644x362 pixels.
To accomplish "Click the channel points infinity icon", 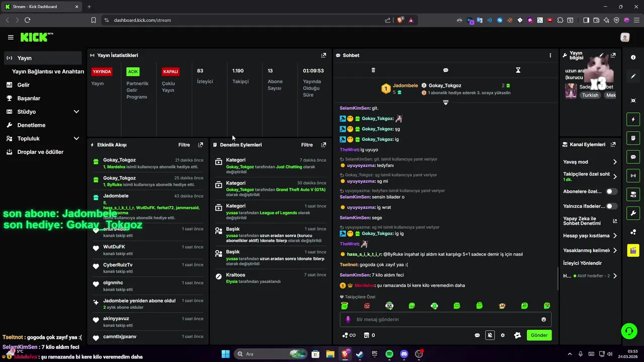I will (x=349, y=335).
